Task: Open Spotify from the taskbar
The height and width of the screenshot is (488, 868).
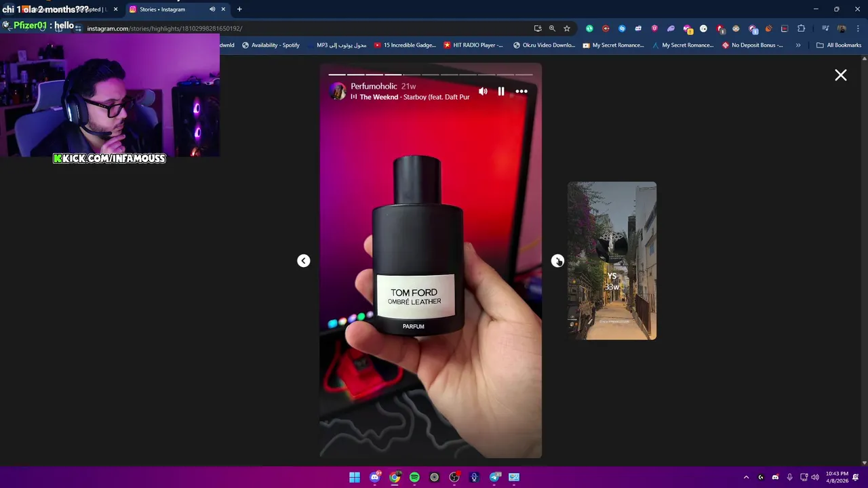Action: coord(414,477)
